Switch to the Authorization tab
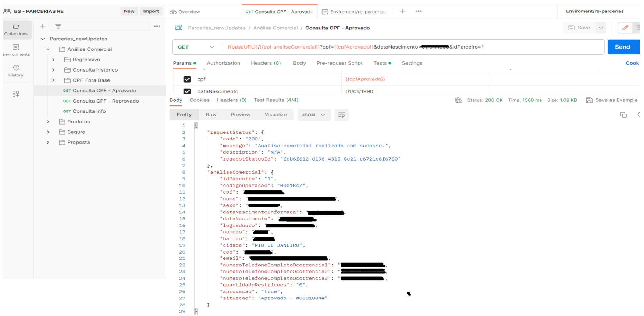Screen dimensions: 644x316 pos(223,63)
